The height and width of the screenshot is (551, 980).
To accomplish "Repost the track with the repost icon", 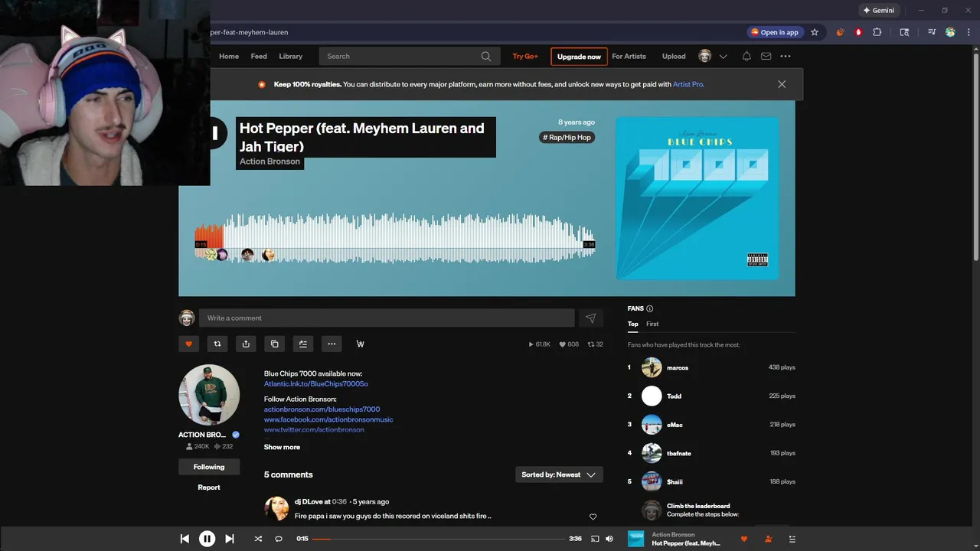I will (x=217, y=344).
